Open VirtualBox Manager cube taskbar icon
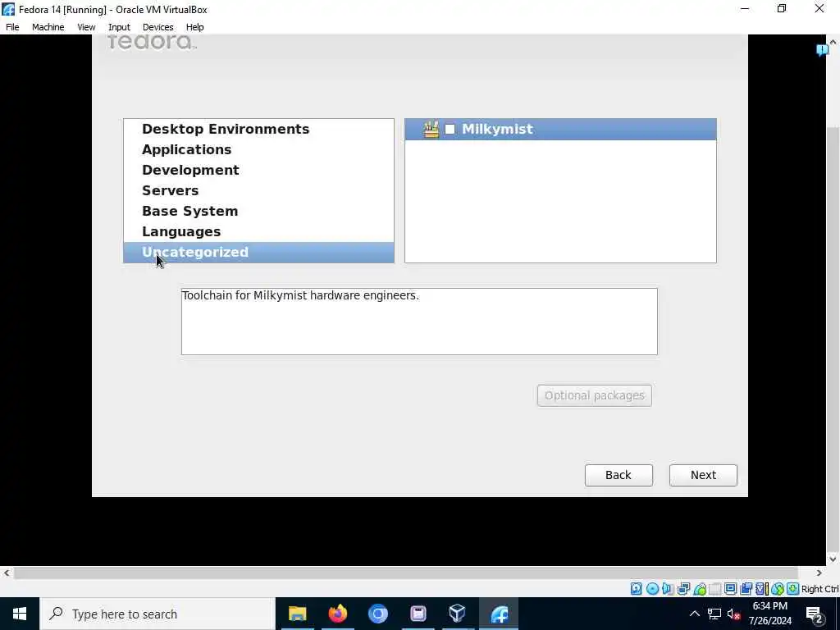This screenshot has height=630, width=840. [458, 614]
